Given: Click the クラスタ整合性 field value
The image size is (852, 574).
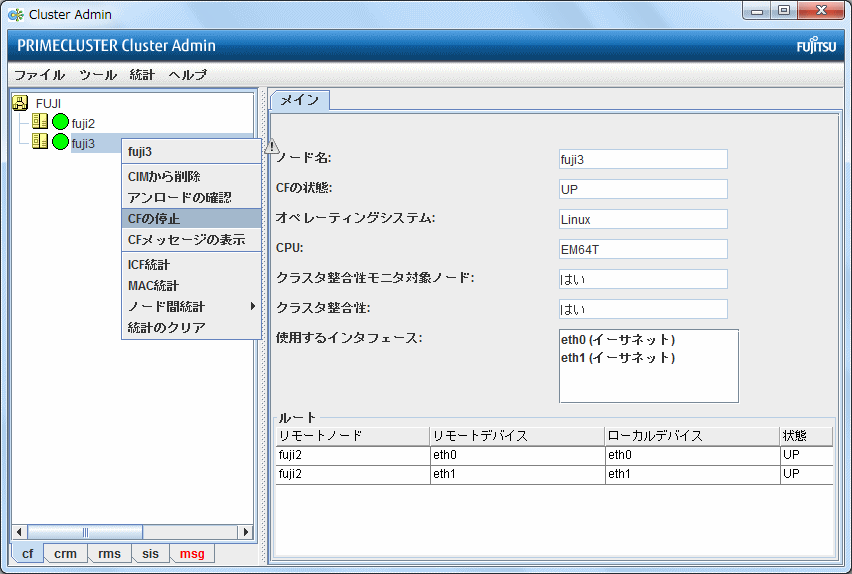Looking at the screenshot, I should (643, 309).
